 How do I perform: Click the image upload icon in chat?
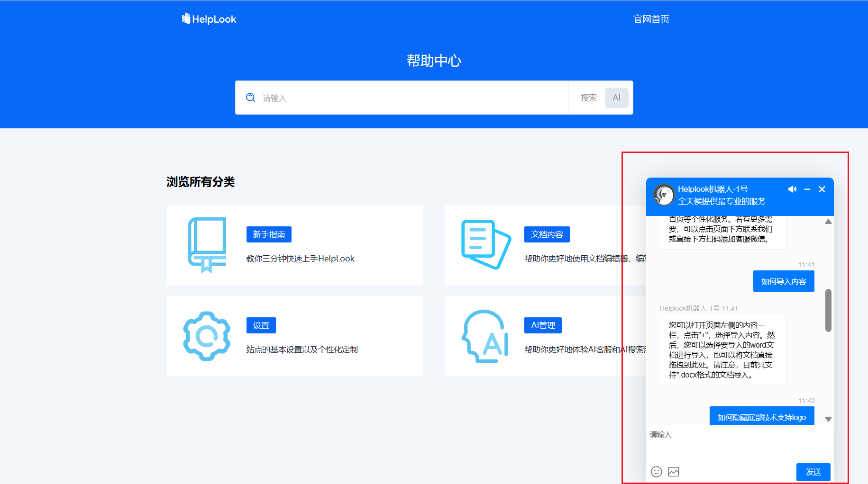click(674, 472)
